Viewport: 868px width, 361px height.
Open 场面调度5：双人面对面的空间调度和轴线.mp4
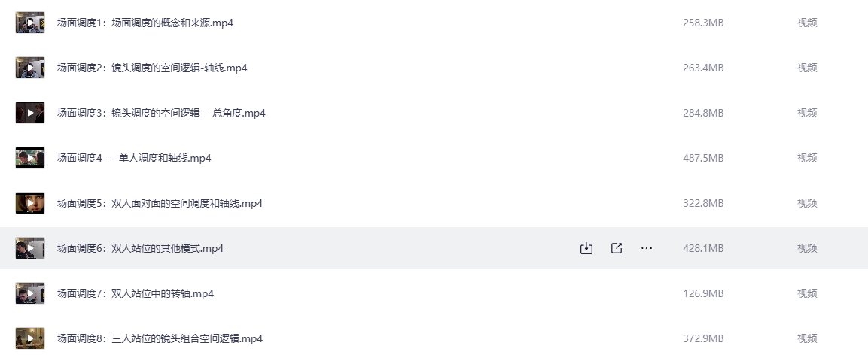160,203
